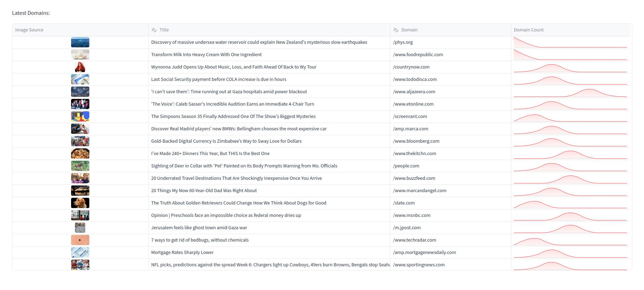This screenshot has height=290, width=644.
Task: Select the /people.com domain cell
Action: click(x=451, y=166)
